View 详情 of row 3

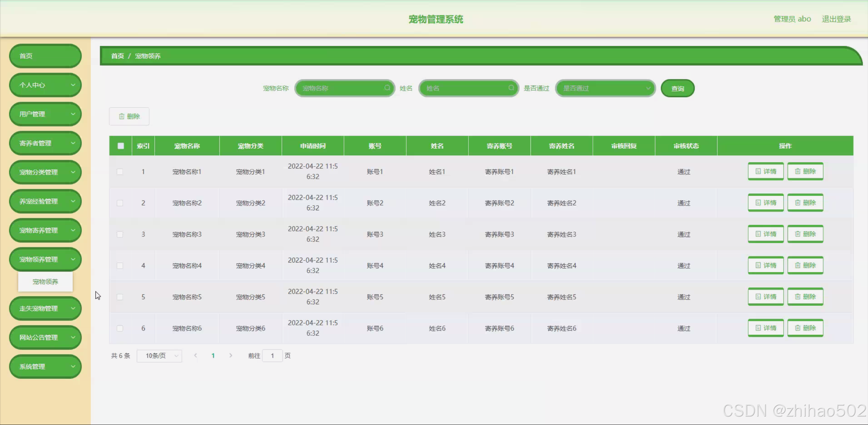tap(766, 234)
